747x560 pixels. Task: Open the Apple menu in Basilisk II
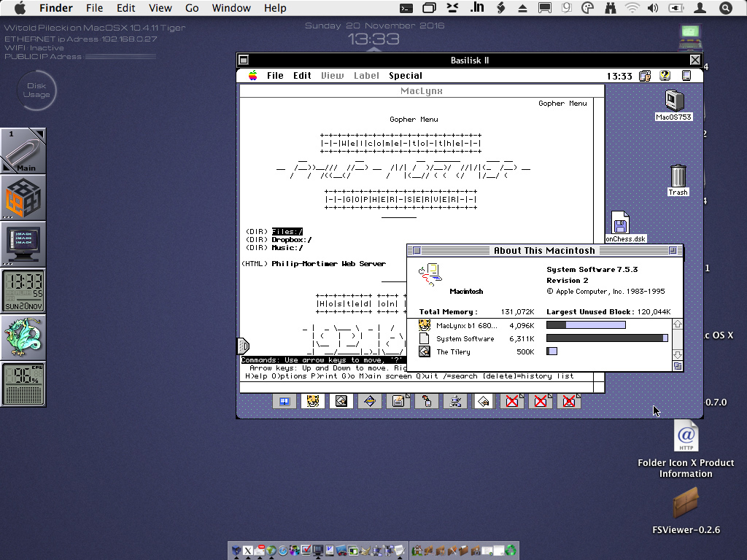[252, 75]
